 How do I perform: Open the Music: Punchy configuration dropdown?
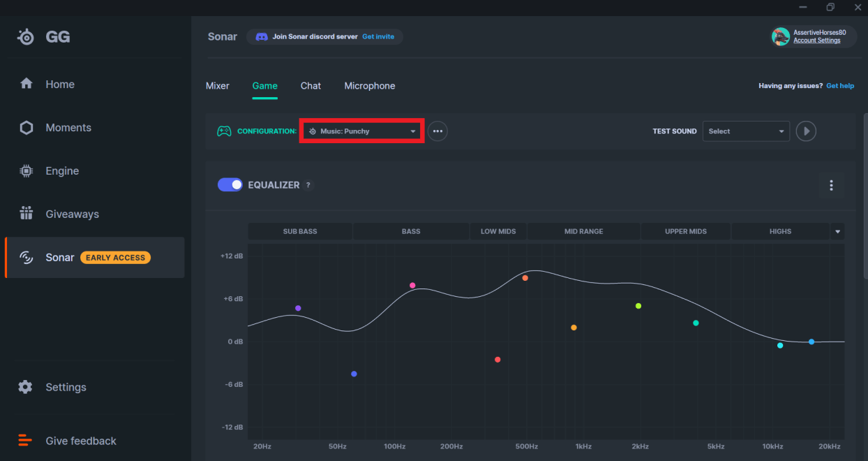[361, 131]
